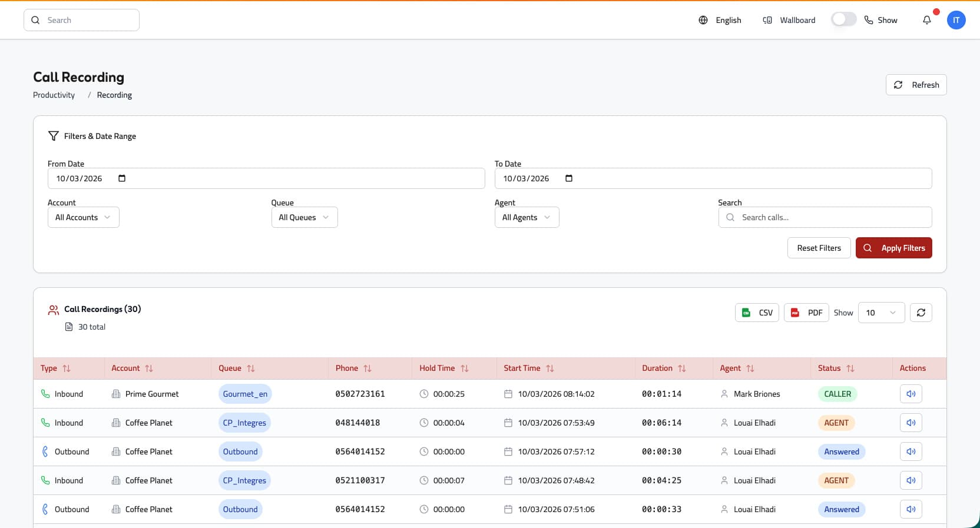
Task: Focus the Search calls input field
Action: [x=830, y=217]
